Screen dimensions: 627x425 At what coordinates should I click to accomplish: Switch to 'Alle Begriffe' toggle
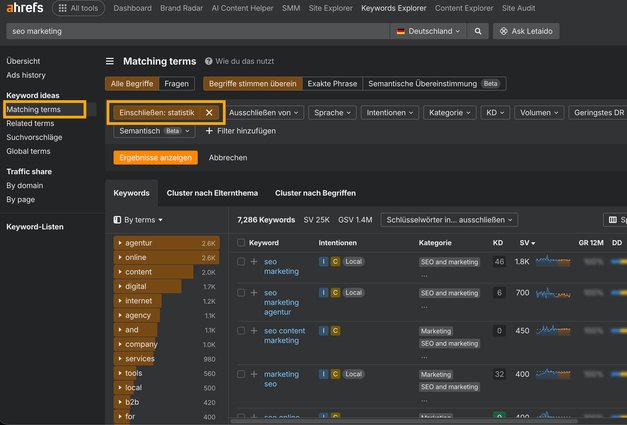tap(132, 84)
